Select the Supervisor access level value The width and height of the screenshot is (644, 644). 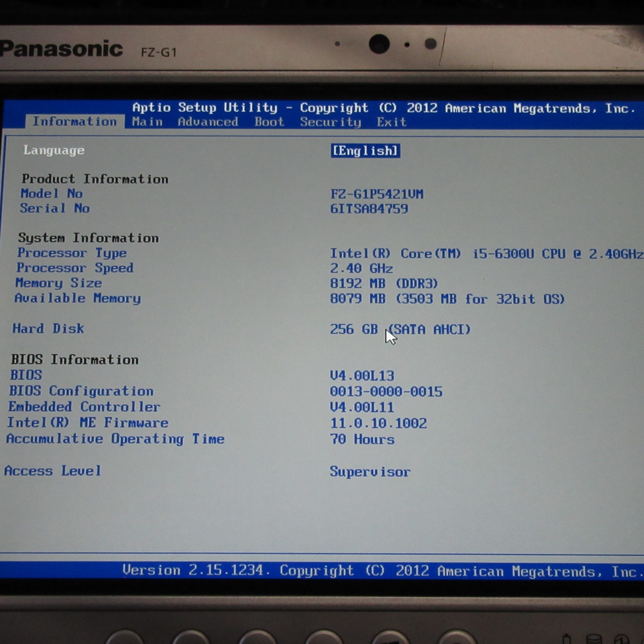pos(370,472)
